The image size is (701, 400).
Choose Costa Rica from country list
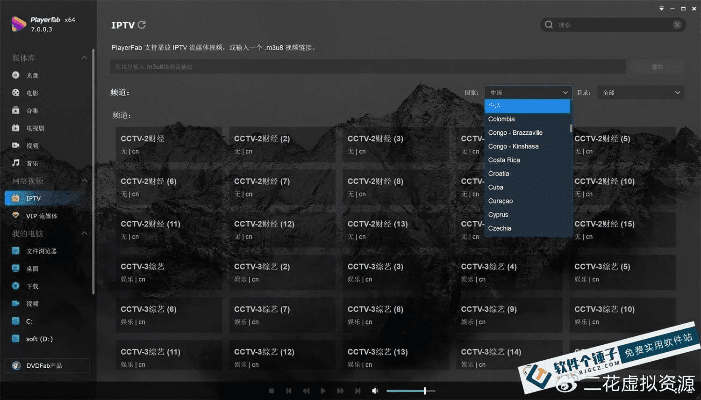[504, 160]
